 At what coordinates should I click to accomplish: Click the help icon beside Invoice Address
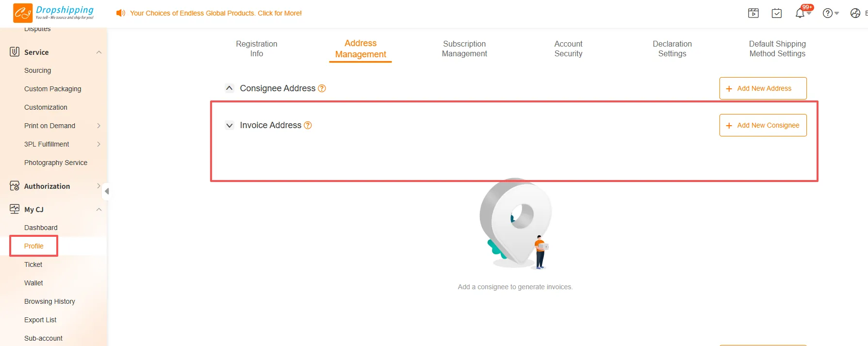pyautogui.click(x=308, y=125)
